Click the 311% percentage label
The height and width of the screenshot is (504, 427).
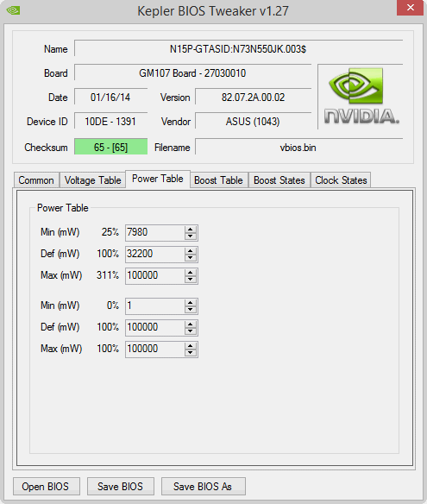point(108,274)
